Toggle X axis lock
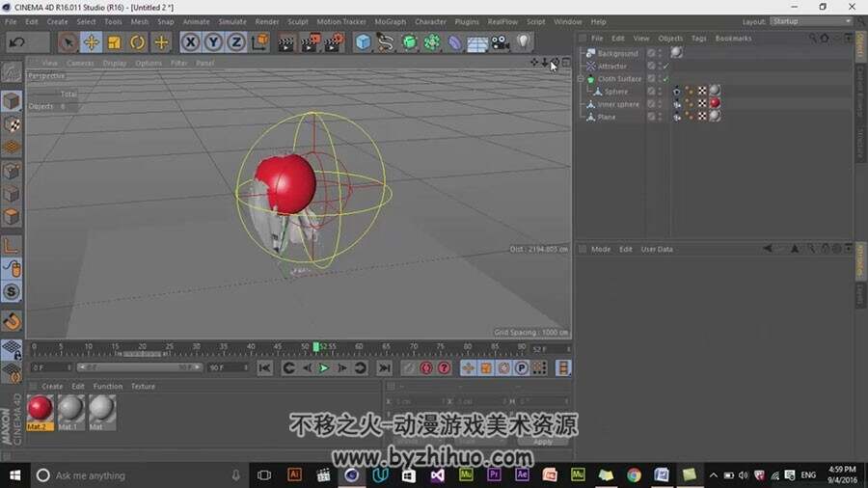The image size is (868, 488). tap(190, 42)
